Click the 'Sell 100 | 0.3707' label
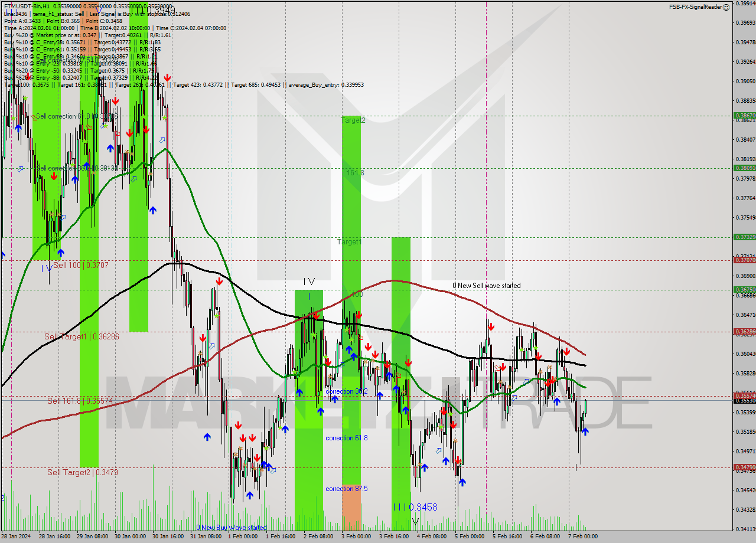The width and height of the screenshot is (756, 543). (81, 266)
